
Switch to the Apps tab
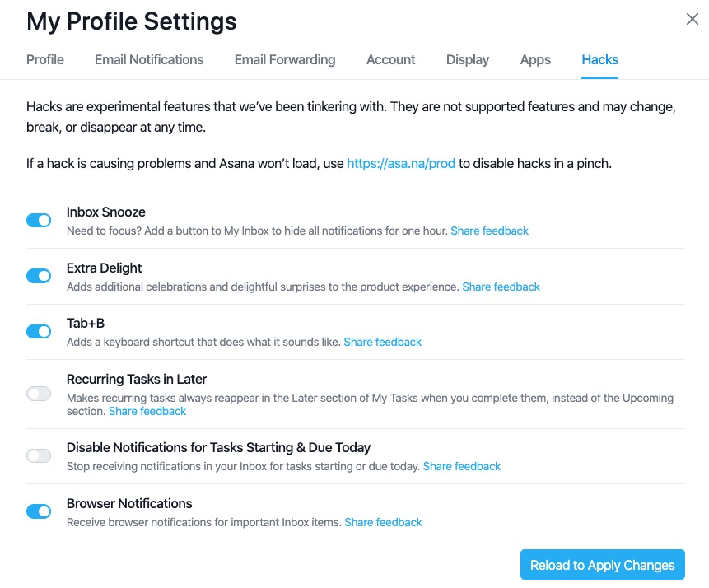click(x=535, y=60)
